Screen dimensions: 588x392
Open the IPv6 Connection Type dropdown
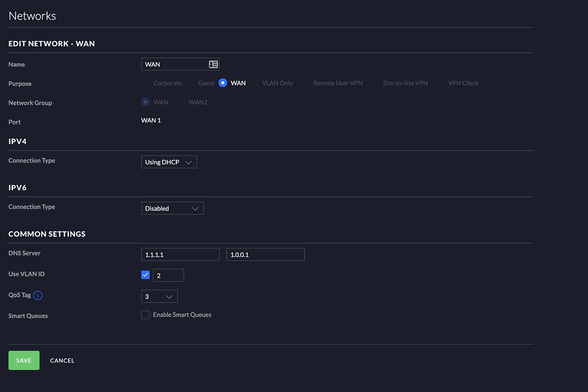click(x=172, y=208)
